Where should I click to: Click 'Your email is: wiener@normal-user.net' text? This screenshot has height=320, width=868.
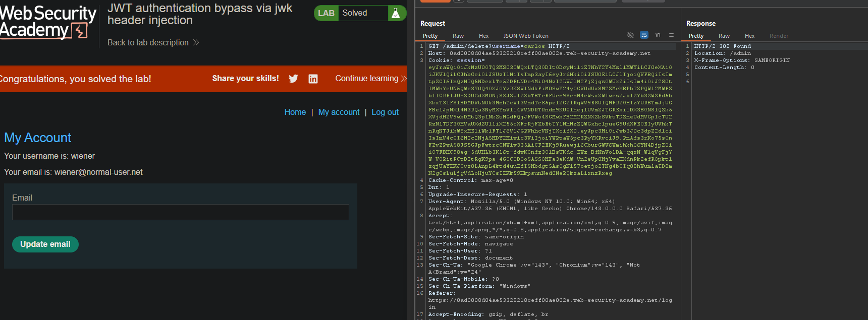pos(73,172)
